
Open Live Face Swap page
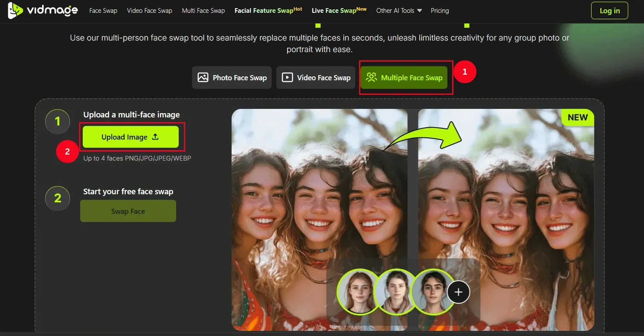click(x=339, y=11)
